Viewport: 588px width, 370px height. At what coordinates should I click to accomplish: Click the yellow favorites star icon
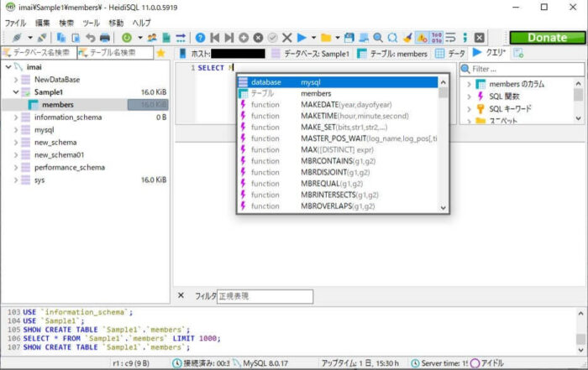coord(161,53)
